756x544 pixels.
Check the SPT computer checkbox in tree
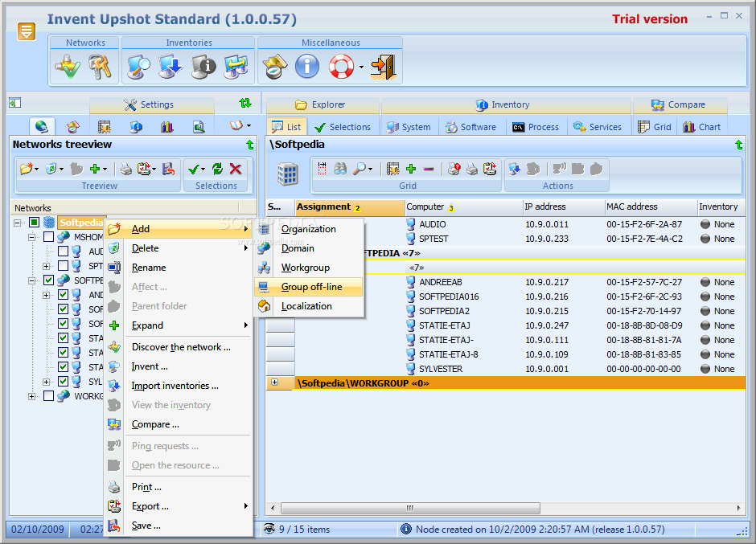coord(63,265)
